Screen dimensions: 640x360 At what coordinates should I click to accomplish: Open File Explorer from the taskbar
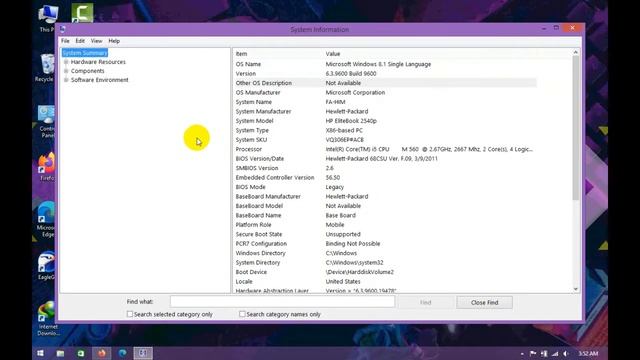pyautogui.click(x=60, y=353)
